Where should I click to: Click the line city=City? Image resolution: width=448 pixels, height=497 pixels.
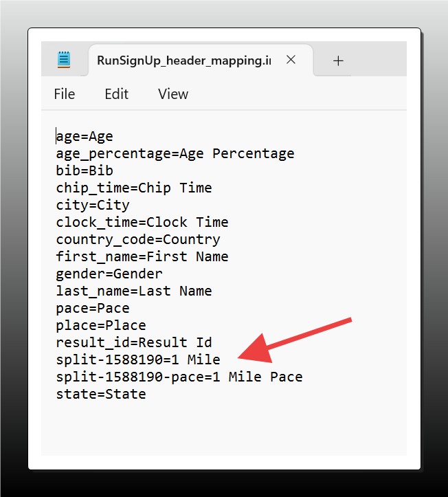tap(93, 205)
